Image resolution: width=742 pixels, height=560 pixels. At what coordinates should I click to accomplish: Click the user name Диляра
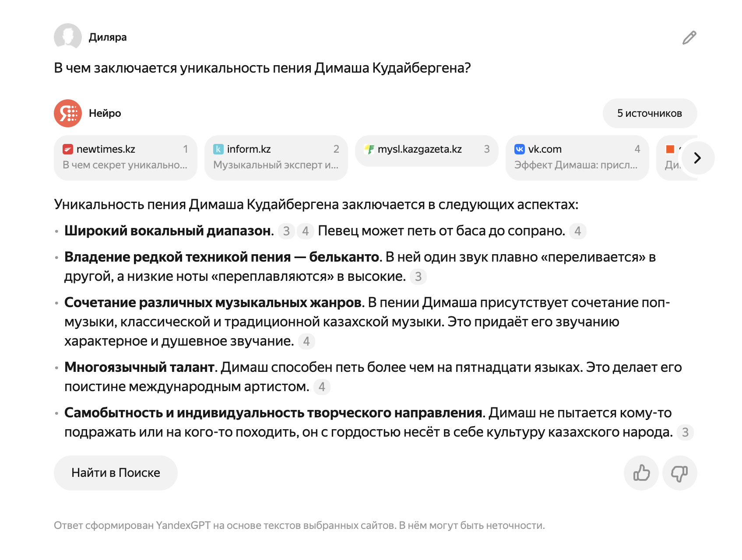tap(108, 37)
